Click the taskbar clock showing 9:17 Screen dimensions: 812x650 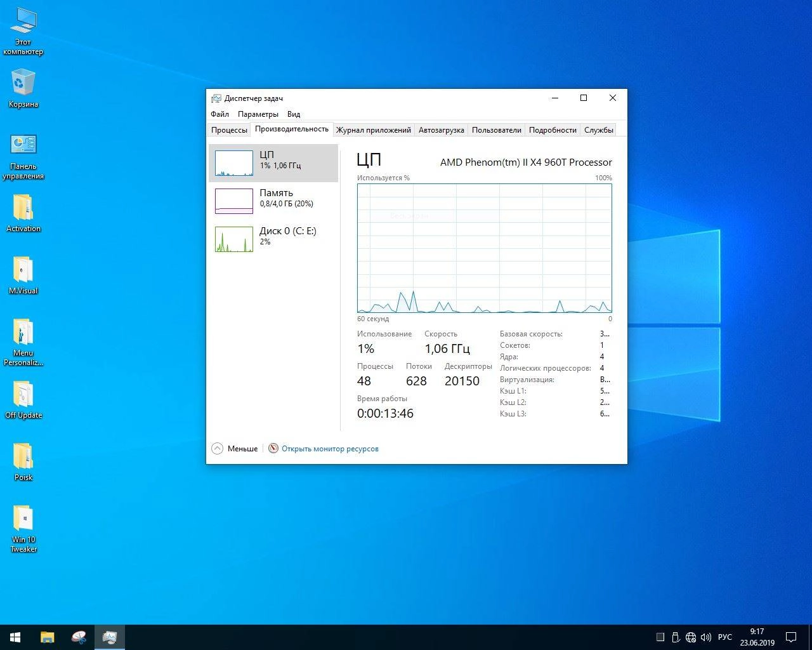coord(757,637)
